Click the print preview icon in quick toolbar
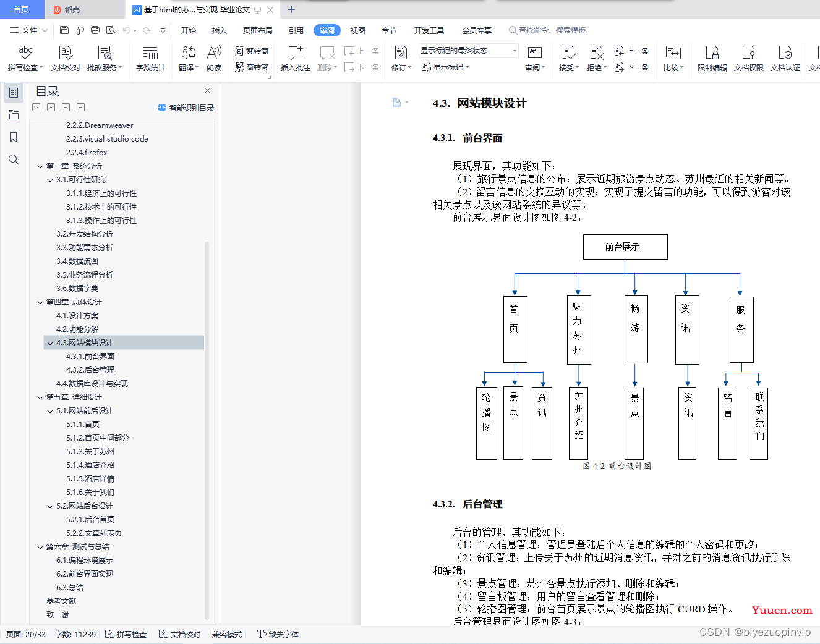Screen dimensions: 820x644 click(x=111, y=30)
